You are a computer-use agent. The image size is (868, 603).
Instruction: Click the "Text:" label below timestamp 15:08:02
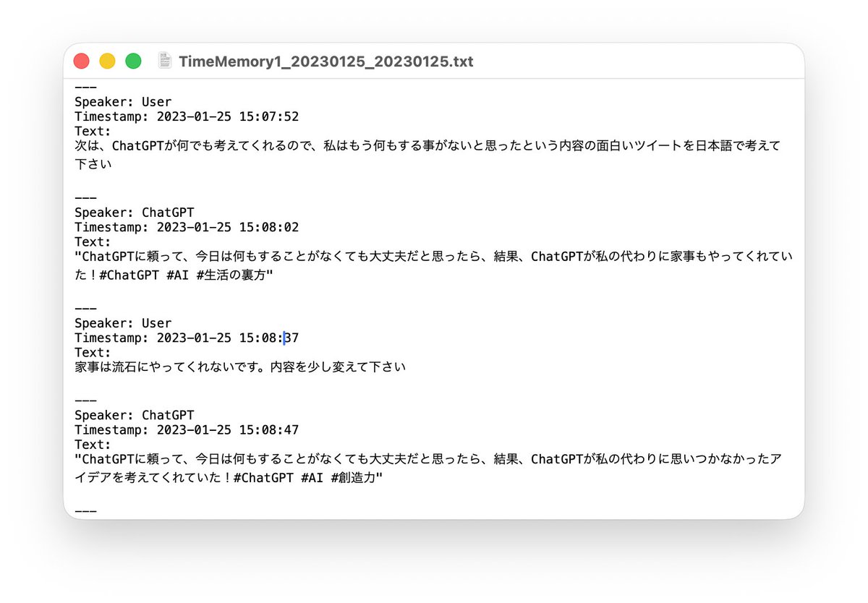[x=93, y=241]
